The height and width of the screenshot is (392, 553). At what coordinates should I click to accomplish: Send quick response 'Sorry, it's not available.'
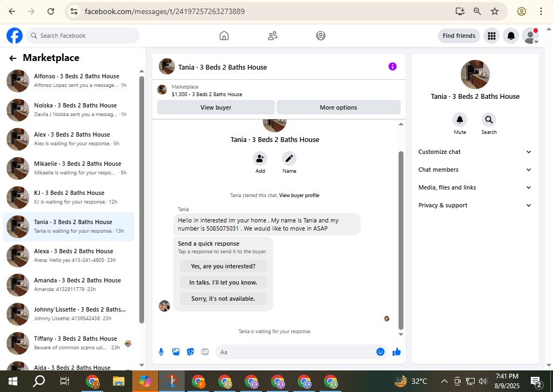point(223,299)
